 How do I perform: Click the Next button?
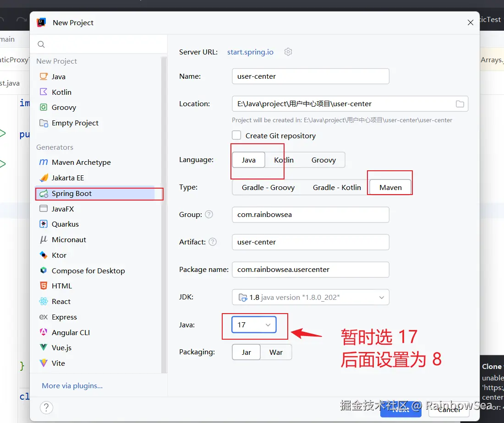400,410
